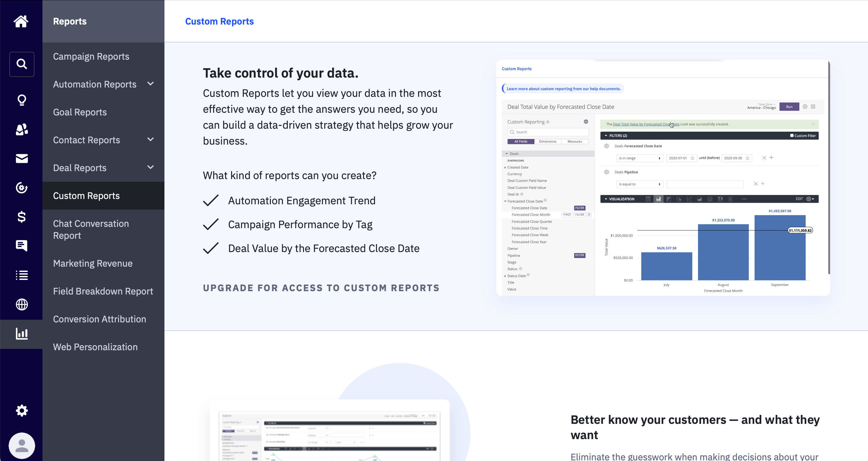Viewport: 868px width, 461px height.
Task: Go to the Home dashboard icon
Action: click(21, 21)
